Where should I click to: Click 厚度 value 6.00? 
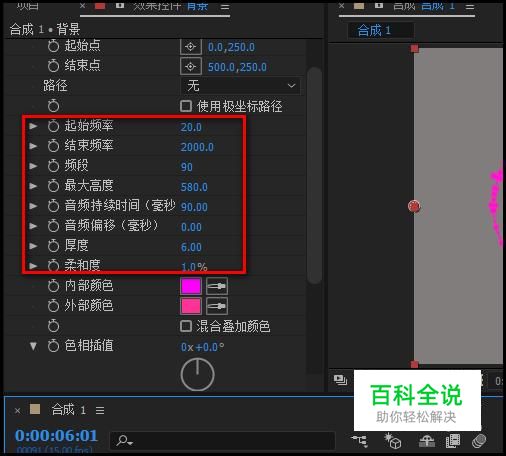(191, 247)
